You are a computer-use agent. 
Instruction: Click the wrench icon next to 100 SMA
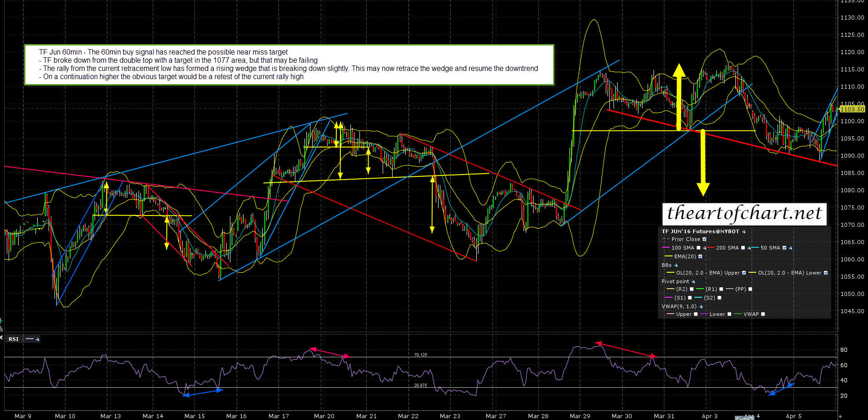tap(704, 248)
